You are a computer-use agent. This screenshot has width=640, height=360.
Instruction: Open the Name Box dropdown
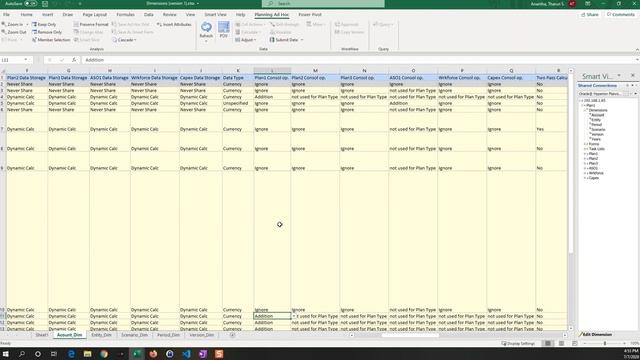point(25,60)
